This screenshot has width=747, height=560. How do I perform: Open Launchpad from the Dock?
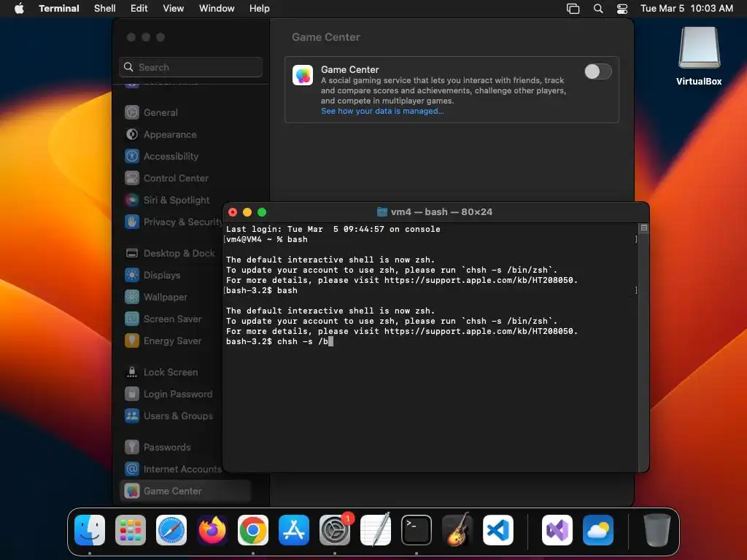coord(131,530)
